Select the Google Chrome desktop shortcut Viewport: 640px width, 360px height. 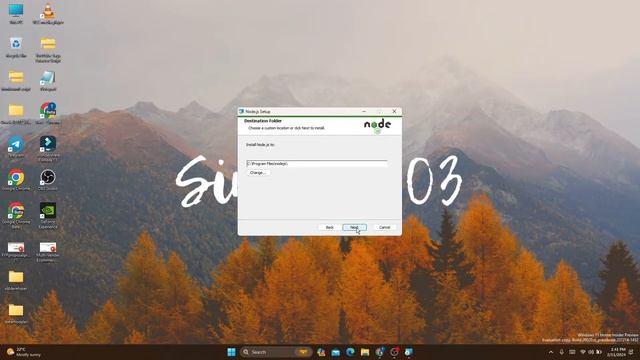pos(16,180)
